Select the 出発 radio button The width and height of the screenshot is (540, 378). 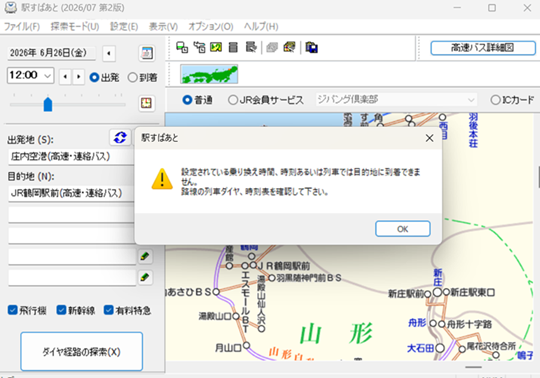coord(94,77)
